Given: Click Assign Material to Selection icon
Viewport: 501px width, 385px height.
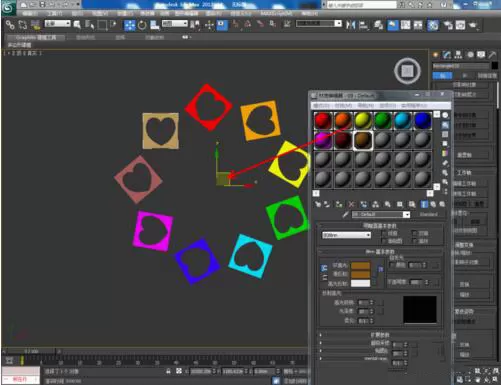Looking at the screenshot, I should (x=339, y=204).
